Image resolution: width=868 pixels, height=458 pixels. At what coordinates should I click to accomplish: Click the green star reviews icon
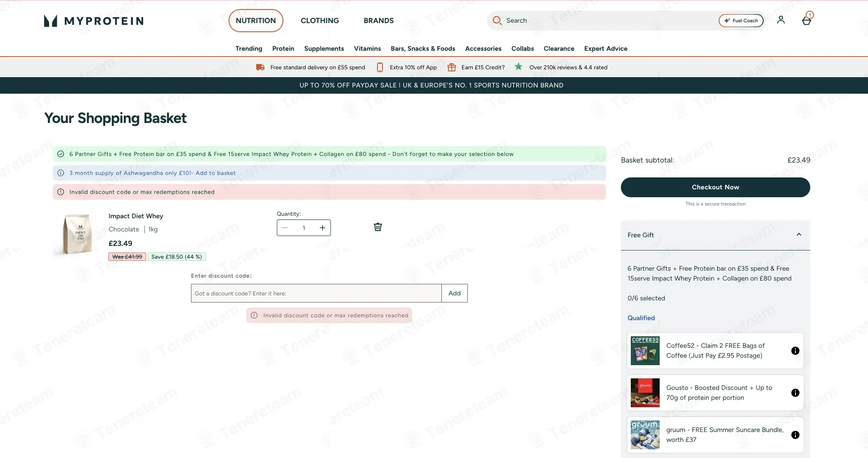tap(519, 67)
